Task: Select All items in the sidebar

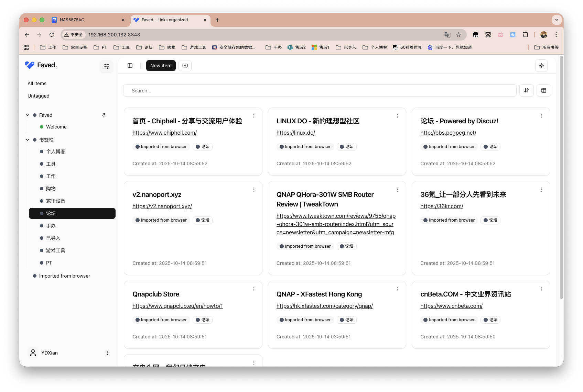Action: point(37,83)
